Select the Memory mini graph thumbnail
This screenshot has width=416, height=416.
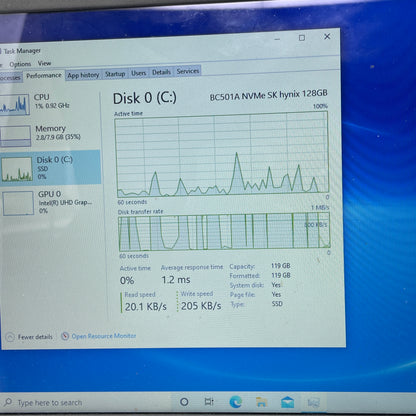coord(15,136)
